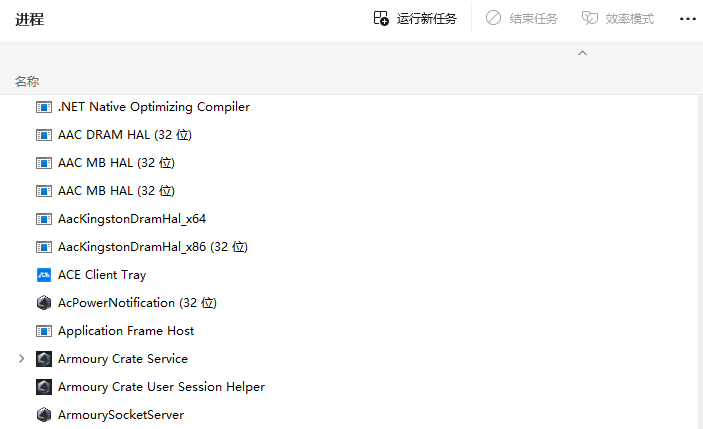The height and width of the screenshot is (429, 703).
Task: Click the Armoury Crate User Session Helper icon
Action: 44,387
